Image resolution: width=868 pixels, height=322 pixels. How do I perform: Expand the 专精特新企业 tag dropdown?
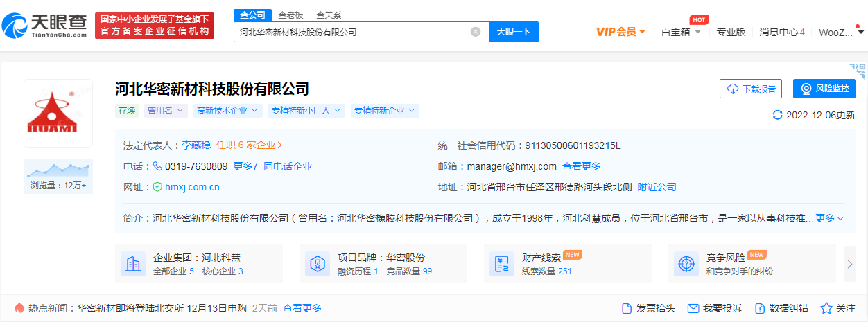click(x=385, y=111)
